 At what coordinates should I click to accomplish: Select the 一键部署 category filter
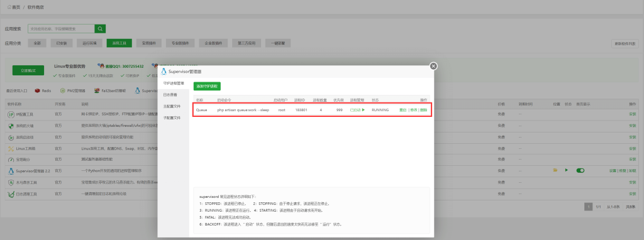[278, 43]
